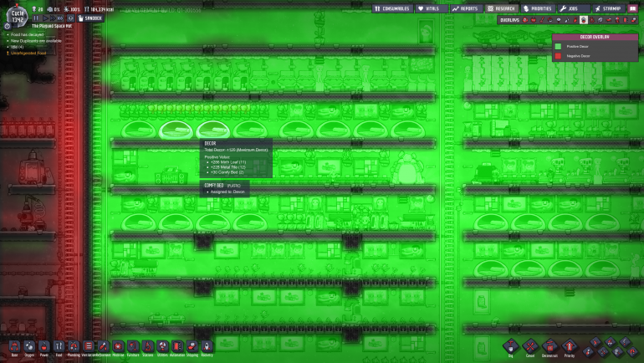Toggle the Oxygen overlay
644x363 pixels.
click(525, 20)
